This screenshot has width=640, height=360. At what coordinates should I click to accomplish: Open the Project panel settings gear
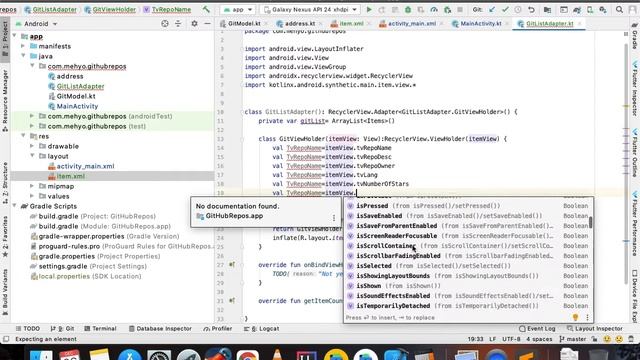194,24
